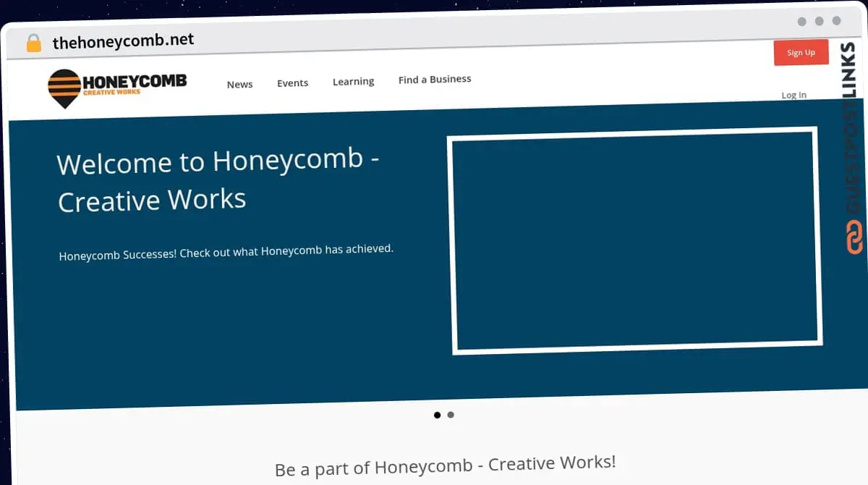The height and width of the screenshot is (485, 868).
Task: Click the rightmost gray window dot
Action: coord(837,22)
